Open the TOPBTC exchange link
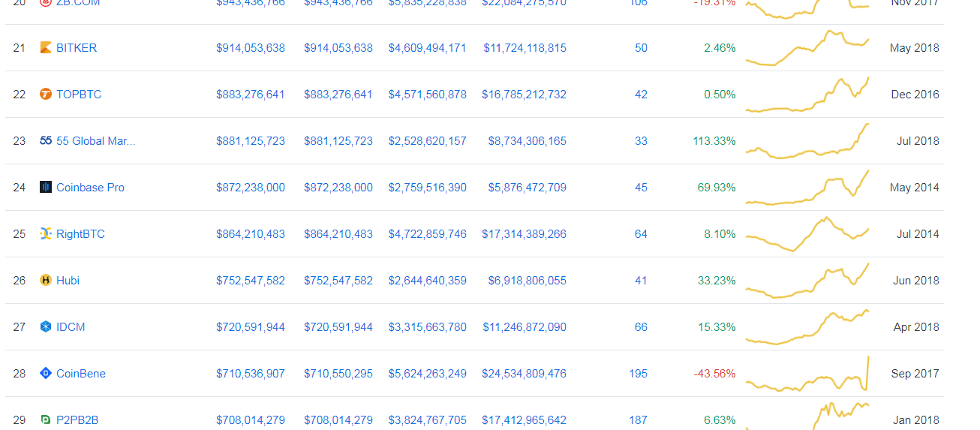This screenshot has height=430, width=980. coord(79,95)
